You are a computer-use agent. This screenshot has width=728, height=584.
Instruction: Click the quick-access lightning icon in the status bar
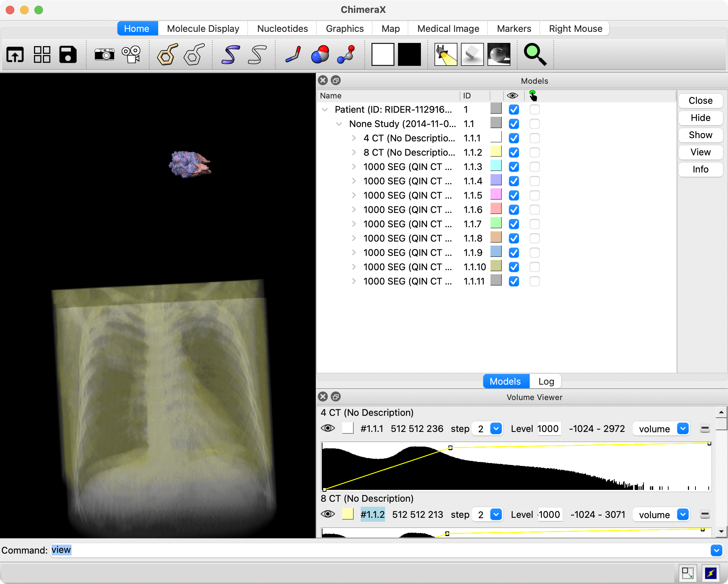click(x=710, y=573)
